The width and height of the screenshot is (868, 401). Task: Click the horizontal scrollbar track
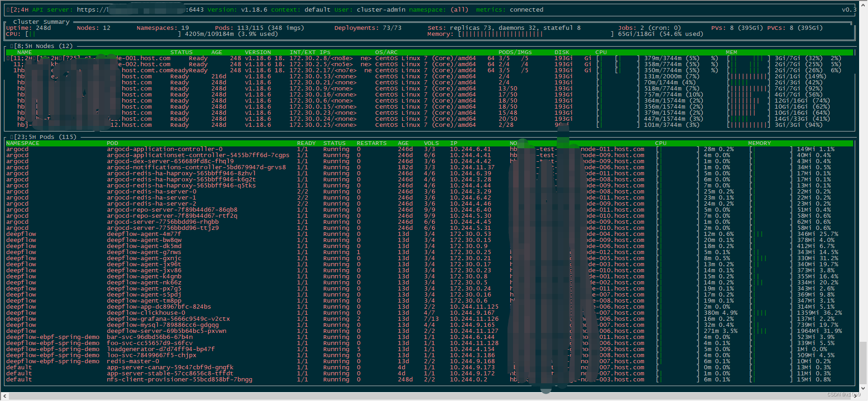430,396
